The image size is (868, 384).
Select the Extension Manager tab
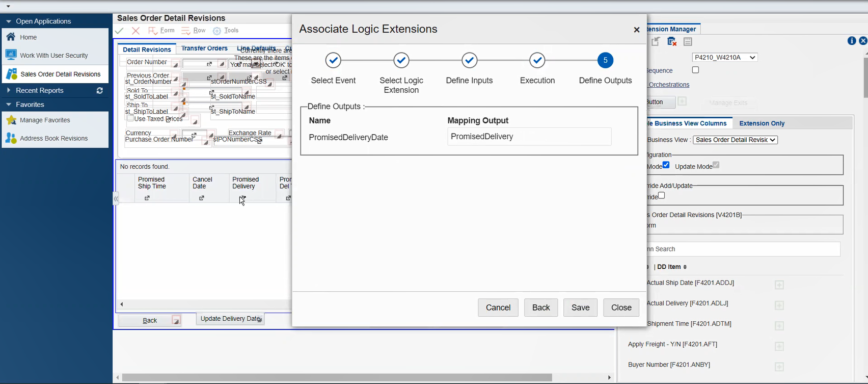tap(672, 29)
